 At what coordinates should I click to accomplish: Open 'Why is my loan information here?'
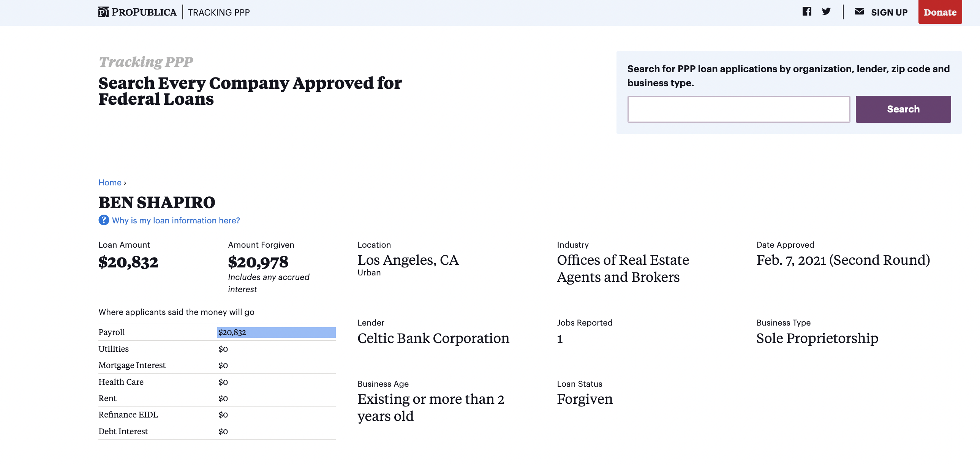(175, 220)
